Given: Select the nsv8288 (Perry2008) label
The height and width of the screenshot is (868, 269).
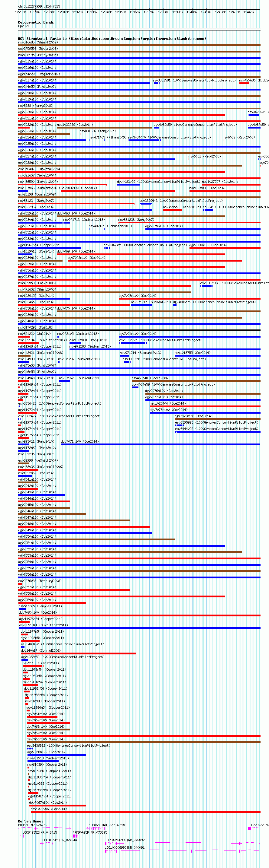Looking at the screenshot, I should (35, 106).
